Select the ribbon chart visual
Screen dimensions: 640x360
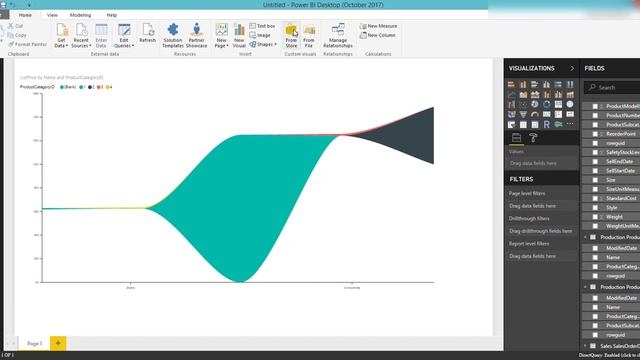pos(511,104)
